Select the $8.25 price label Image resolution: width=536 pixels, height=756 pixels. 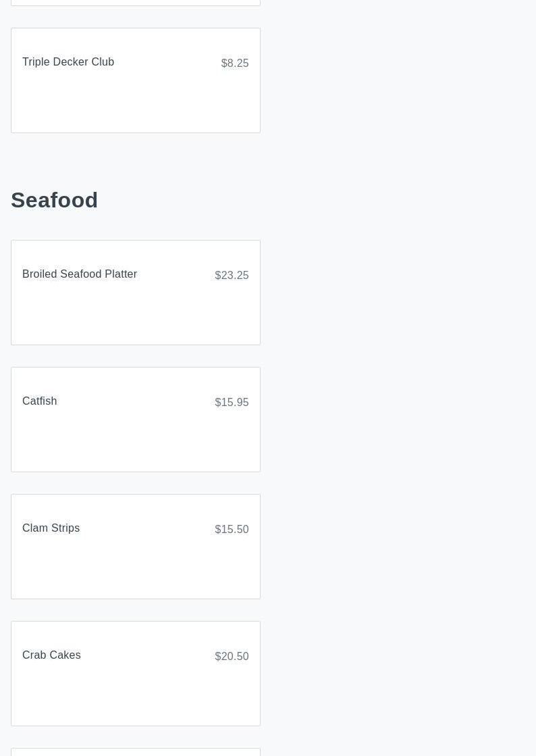[234, 64]
